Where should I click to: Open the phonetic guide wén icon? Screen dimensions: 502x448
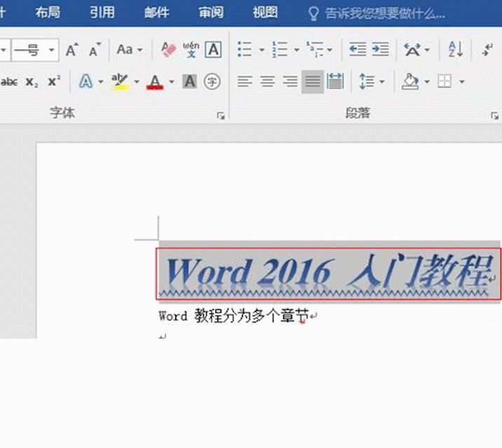pos(191,50)
